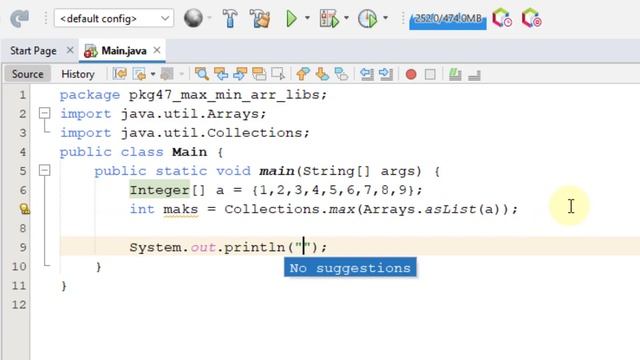The width and height of the screenshot is (640, 360).
Task: Click the Build Project hammer icon
Action: tap(230, 18)
